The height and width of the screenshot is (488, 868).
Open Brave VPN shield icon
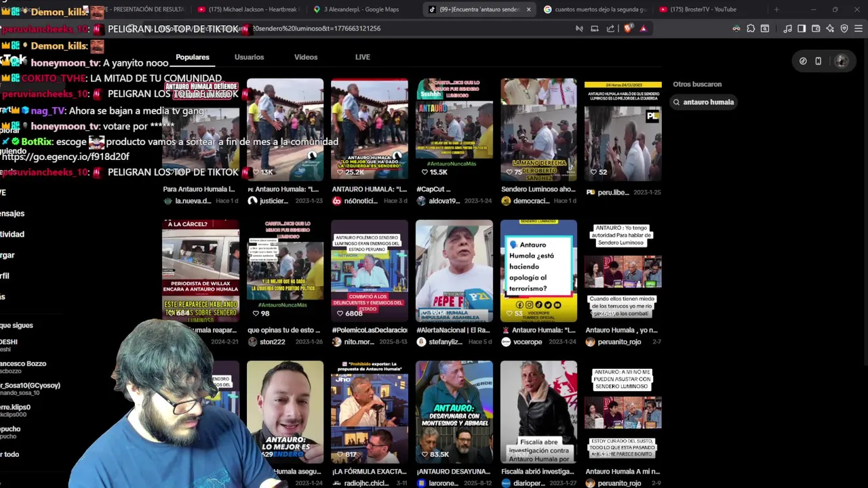(x=844, y=28)
